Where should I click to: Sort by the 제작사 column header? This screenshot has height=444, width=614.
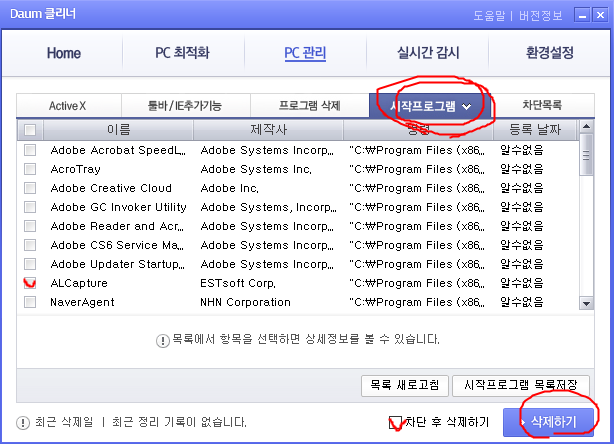268,130
